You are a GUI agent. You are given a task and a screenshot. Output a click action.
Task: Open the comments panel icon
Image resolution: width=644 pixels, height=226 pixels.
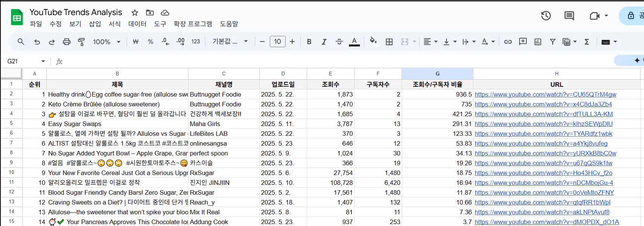[x=569, y=15]
